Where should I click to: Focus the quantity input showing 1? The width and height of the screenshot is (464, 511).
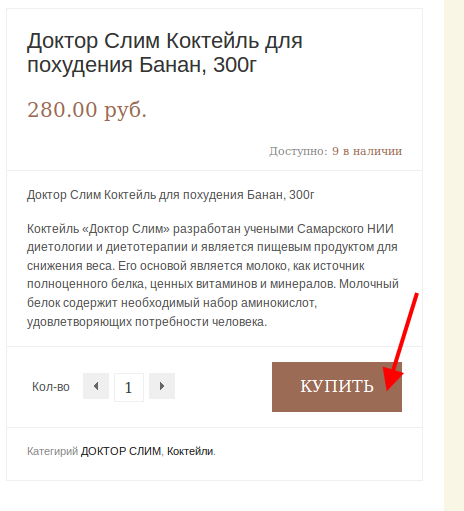pos(129,387)
